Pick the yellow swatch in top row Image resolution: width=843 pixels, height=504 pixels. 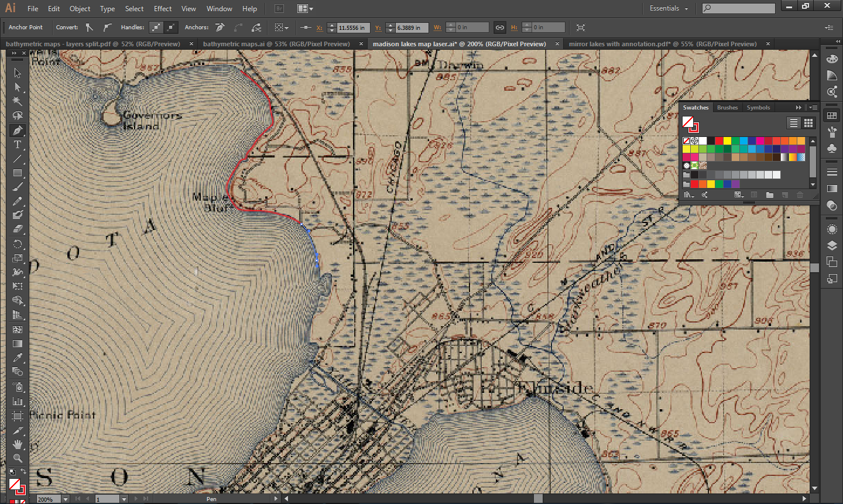[727, 141]
